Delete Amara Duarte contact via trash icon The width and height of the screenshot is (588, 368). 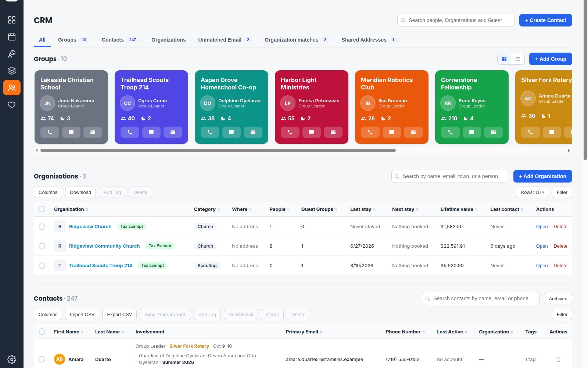point(558,360)
